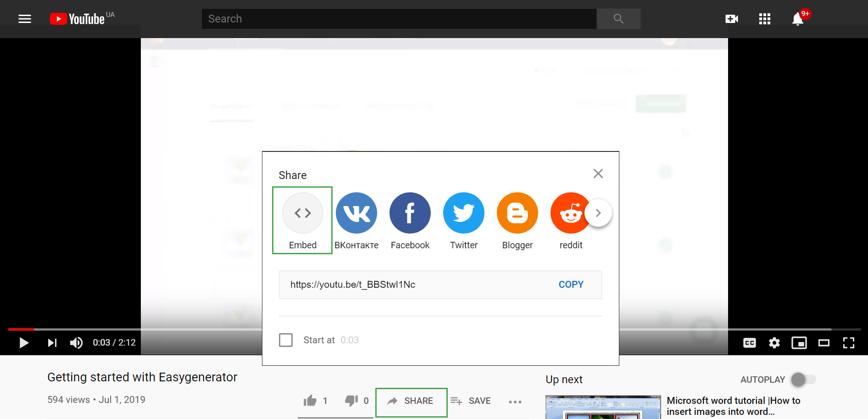Click the create video camera icon

click(x=731, y=19)
